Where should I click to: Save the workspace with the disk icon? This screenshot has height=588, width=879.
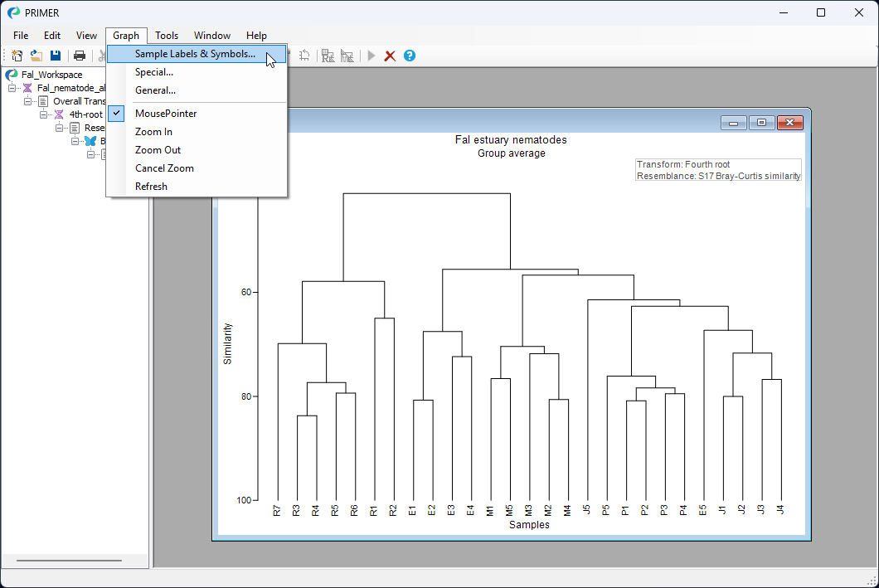(55, 56)
